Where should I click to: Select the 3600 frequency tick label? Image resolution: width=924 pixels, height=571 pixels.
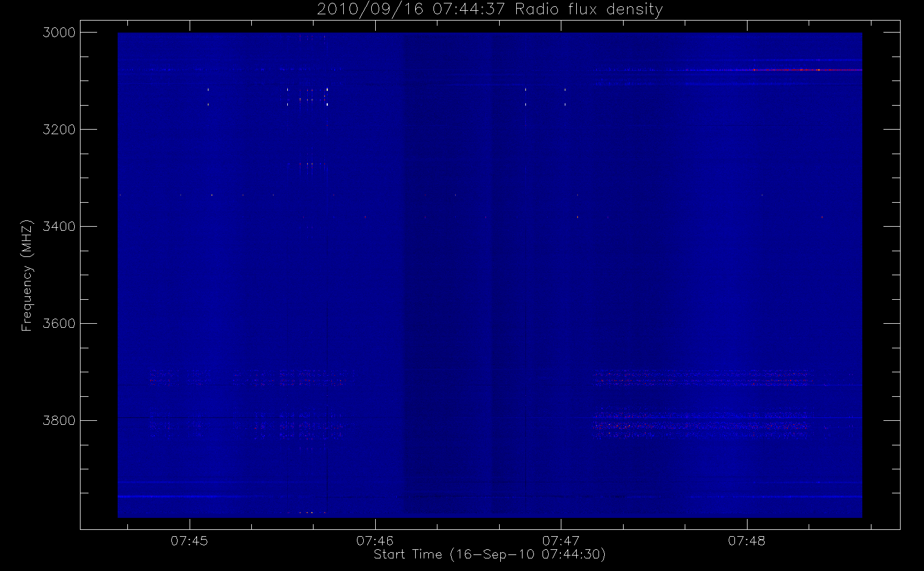click(59, 324)
